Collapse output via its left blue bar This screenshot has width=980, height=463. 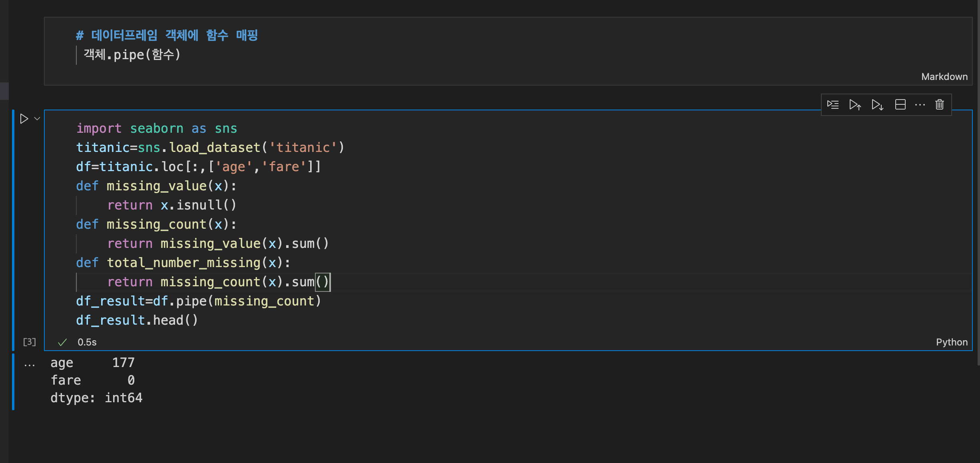pyautogui.click(x=13, y=382)
